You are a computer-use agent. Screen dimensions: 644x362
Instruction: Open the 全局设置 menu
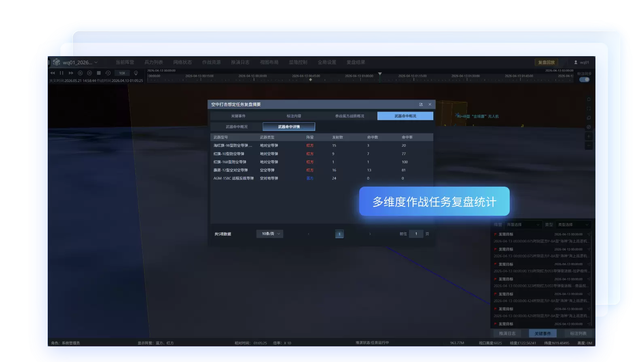click(327, 62)
